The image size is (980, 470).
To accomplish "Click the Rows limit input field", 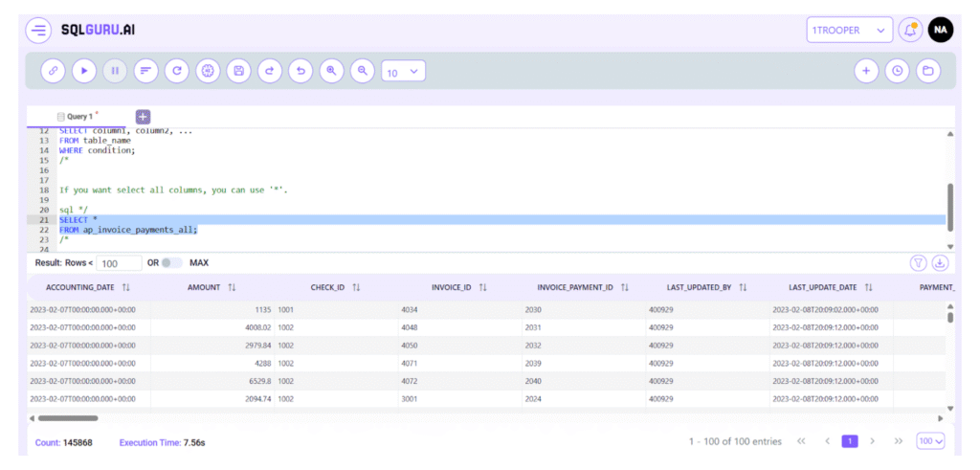I will coord(120,263).
